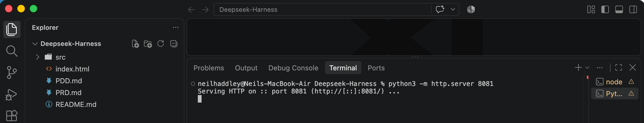
Task: Create a new folder in Deepseek-Harness
Action: click(x=148, y=44)
